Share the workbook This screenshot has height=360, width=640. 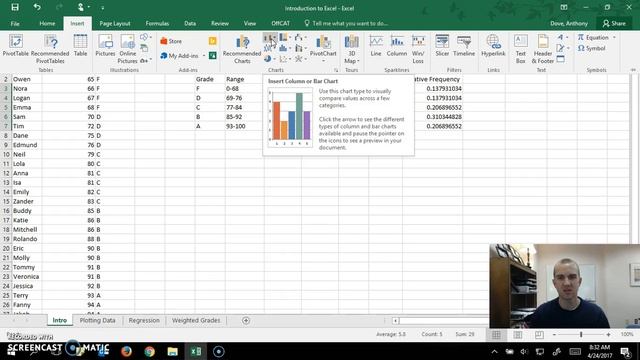coord(614,24)
